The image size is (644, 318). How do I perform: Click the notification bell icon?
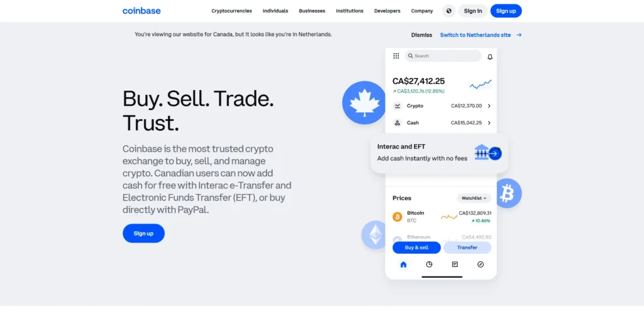coord(489,57)
